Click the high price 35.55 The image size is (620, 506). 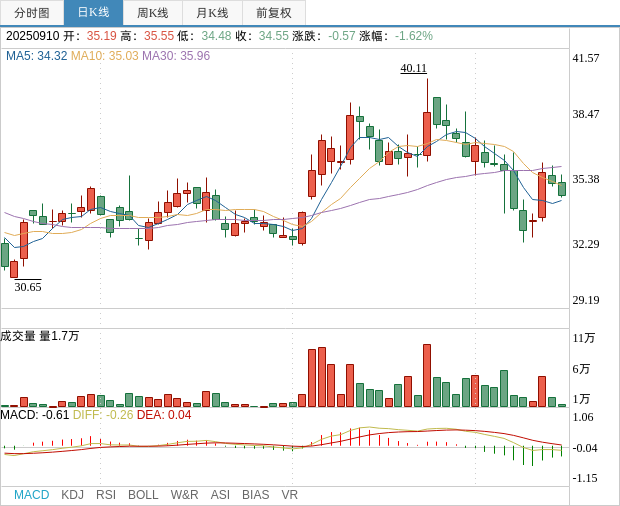(x=159, y=36)
